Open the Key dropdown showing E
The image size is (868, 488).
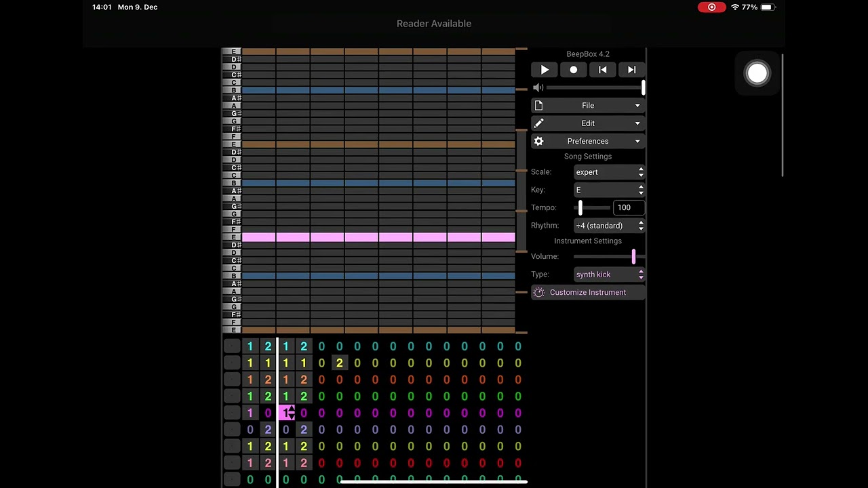click(x=609, y=190)
